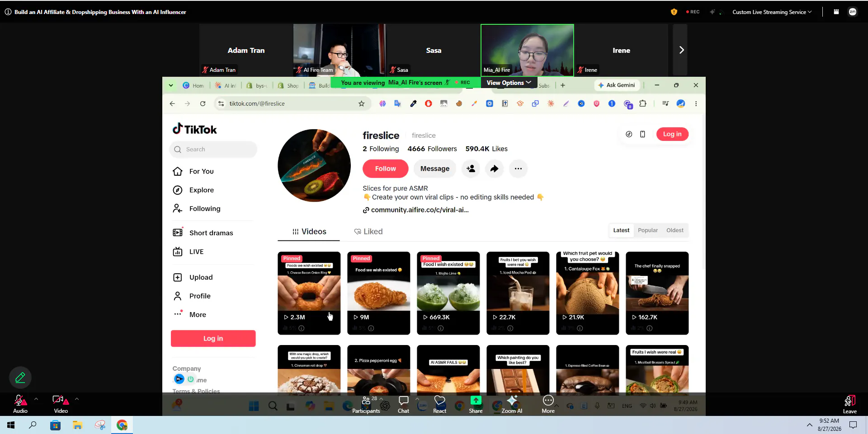Click the Zoom encryption shield icon
The width and height of the screenshot is (868, 434).
674,12
